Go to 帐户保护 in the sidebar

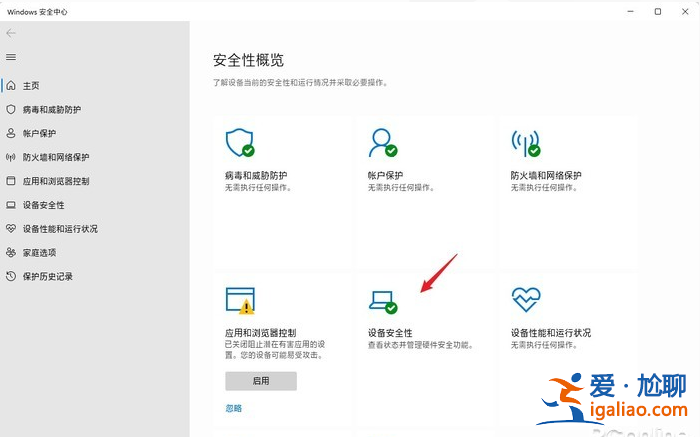(39, 133)
